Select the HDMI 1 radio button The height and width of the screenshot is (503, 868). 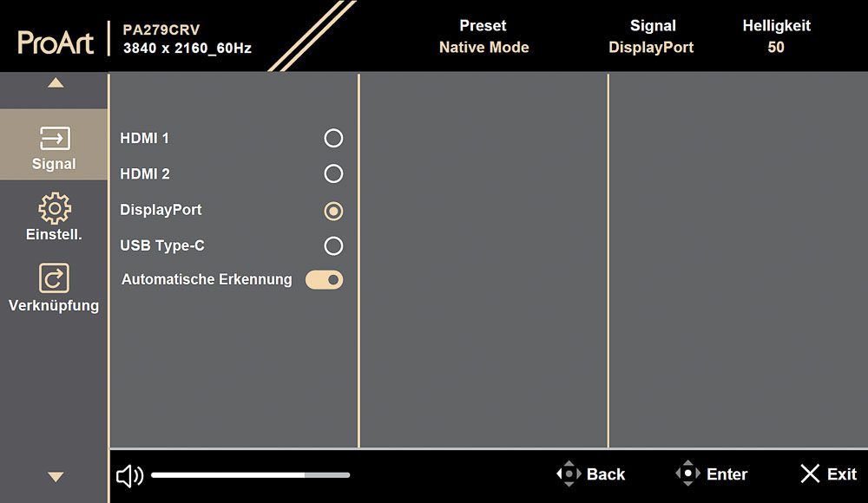pyautogui.click(x=333, y=139)
